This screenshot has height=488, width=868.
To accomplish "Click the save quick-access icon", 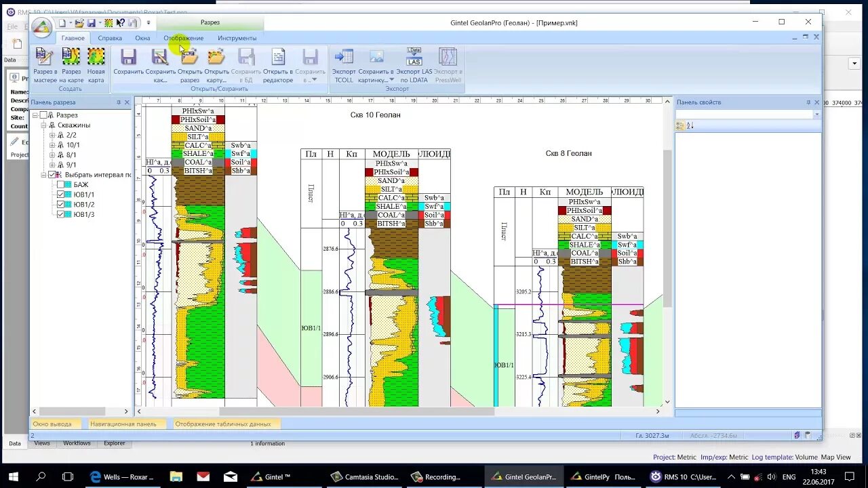I will tap(91, 23).
